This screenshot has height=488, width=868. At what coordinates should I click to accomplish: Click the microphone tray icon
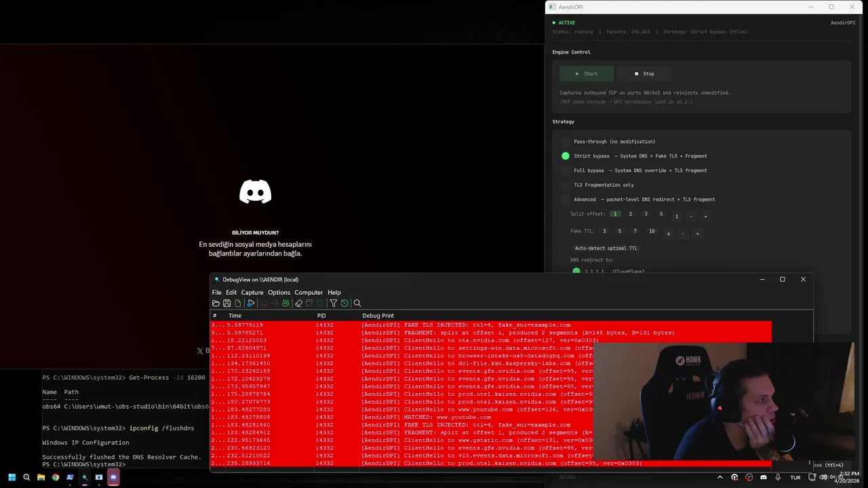coord(778,477)
